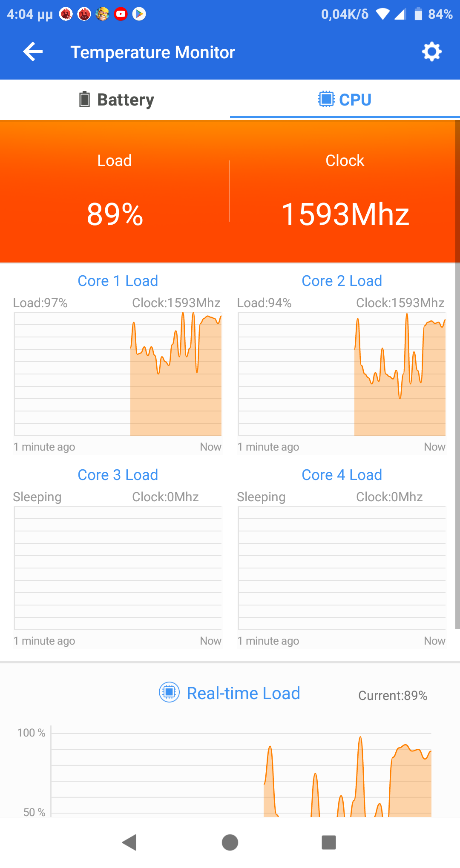
Task: Tap the CPU chip icon in tab
Action: pos(326,99)
